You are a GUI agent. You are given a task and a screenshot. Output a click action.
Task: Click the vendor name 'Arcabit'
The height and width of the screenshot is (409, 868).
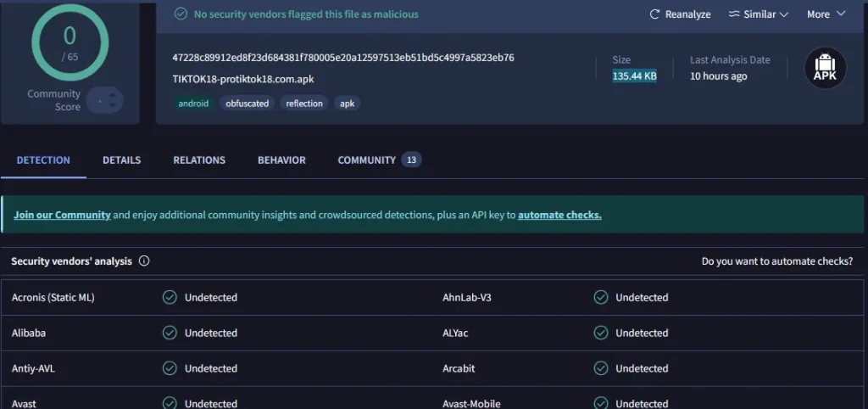click(459, 368)
